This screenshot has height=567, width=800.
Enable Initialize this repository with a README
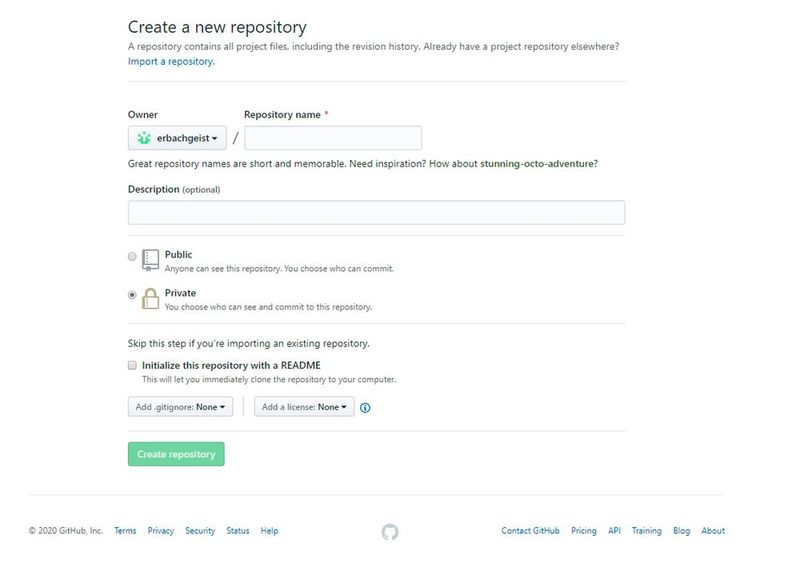coord(132,365)
